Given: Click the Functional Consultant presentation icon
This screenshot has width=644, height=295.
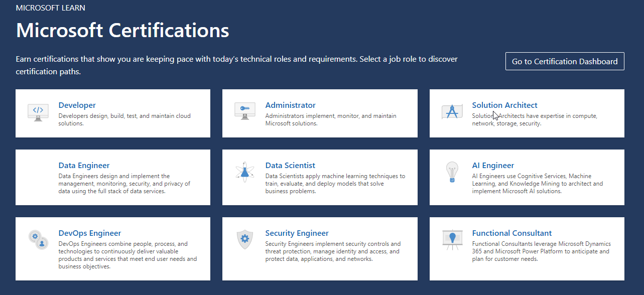Looking at the screenshot, I should [452, 240].
